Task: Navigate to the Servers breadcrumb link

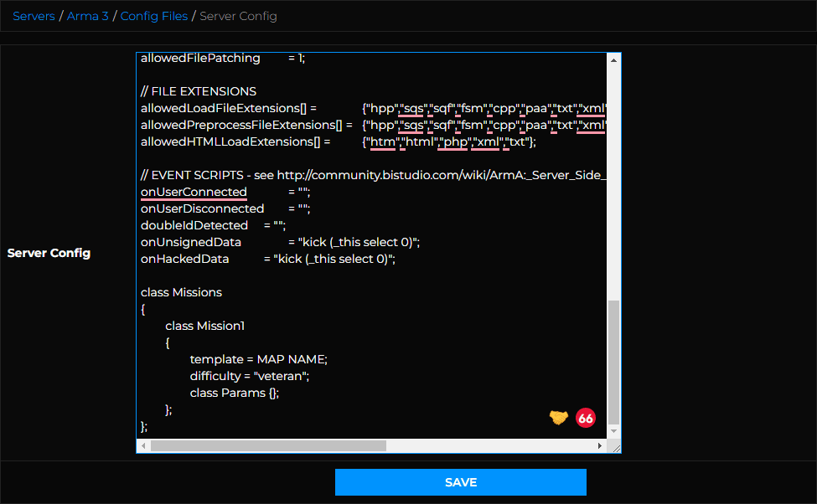Action: (34, 15)
